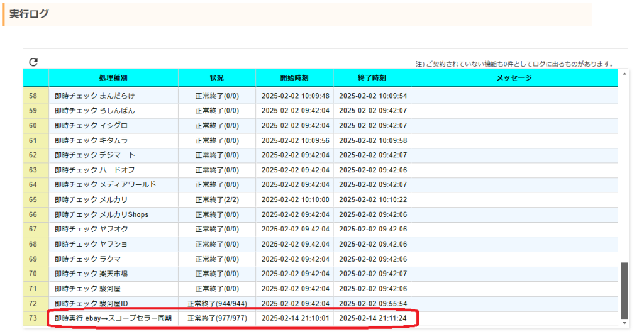Click start time 2025-02-14 21:10:01
The width and height of the screenshot is (644, 334).
point(296,318)
